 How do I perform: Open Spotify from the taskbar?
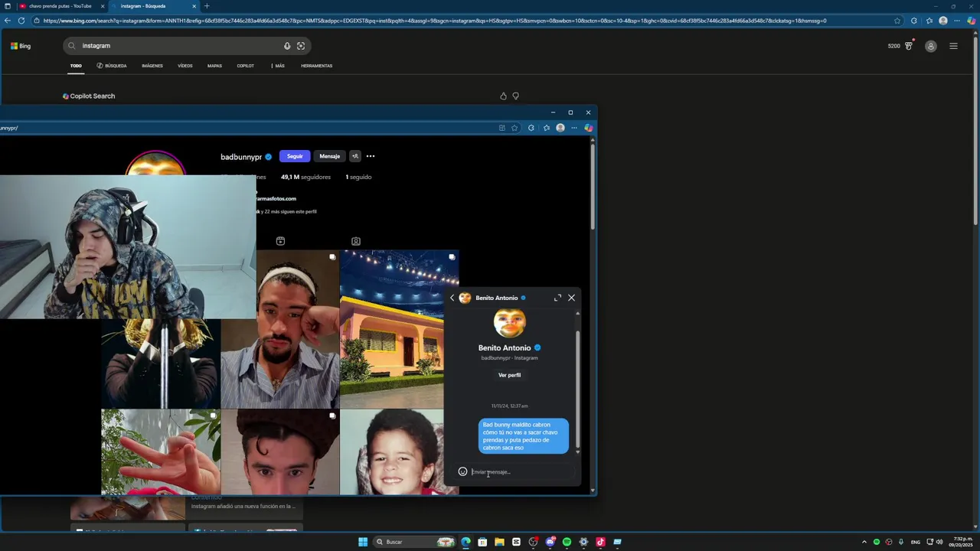coord(567,542)
